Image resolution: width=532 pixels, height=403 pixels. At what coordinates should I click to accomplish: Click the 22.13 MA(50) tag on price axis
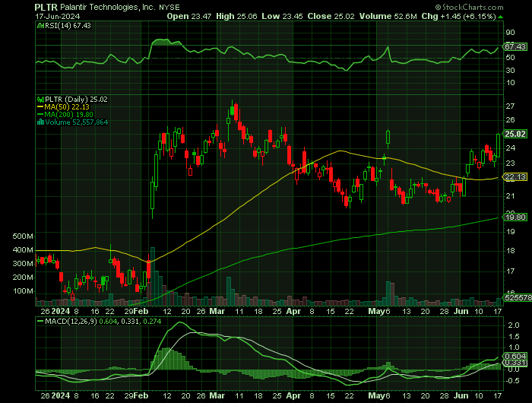click(x=515, y=177)
